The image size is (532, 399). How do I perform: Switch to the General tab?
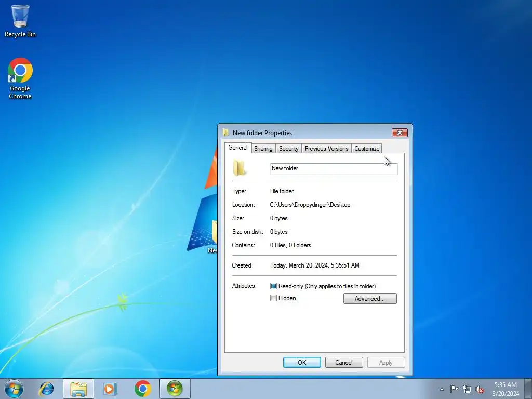(238, 148)
